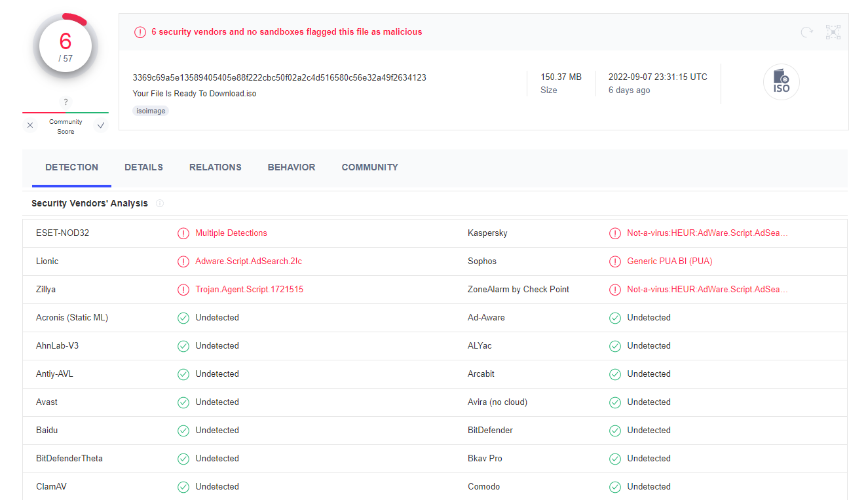
Task: Click the 6 / 57 detection score gauge
Action: click(x=66, y=46)
